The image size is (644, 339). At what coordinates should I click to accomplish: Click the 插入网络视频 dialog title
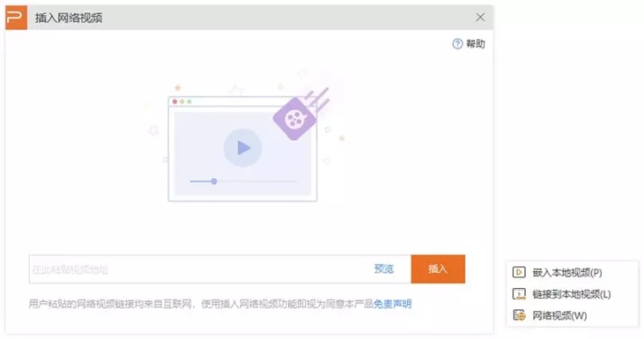tap(69, 18)
